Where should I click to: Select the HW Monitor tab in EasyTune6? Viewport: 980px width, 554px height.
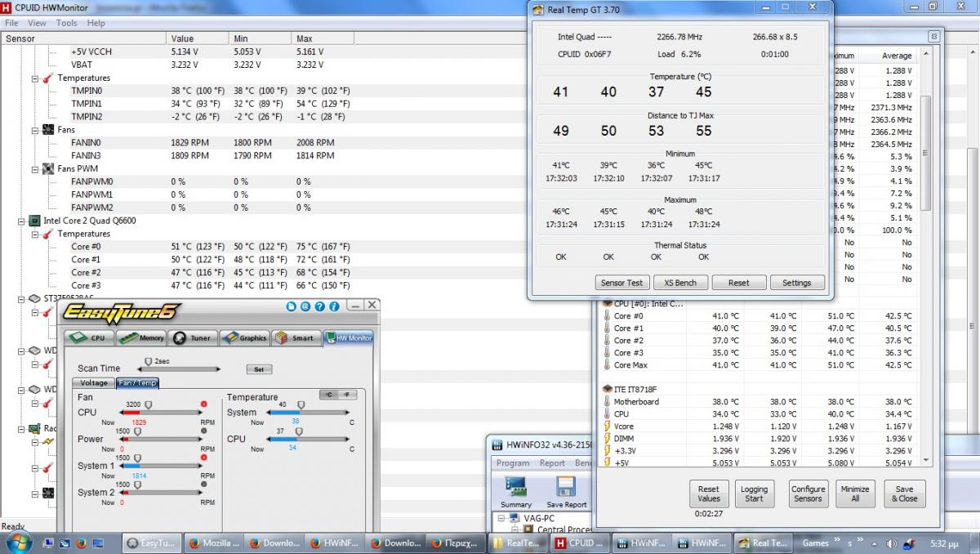coord(348,337)
